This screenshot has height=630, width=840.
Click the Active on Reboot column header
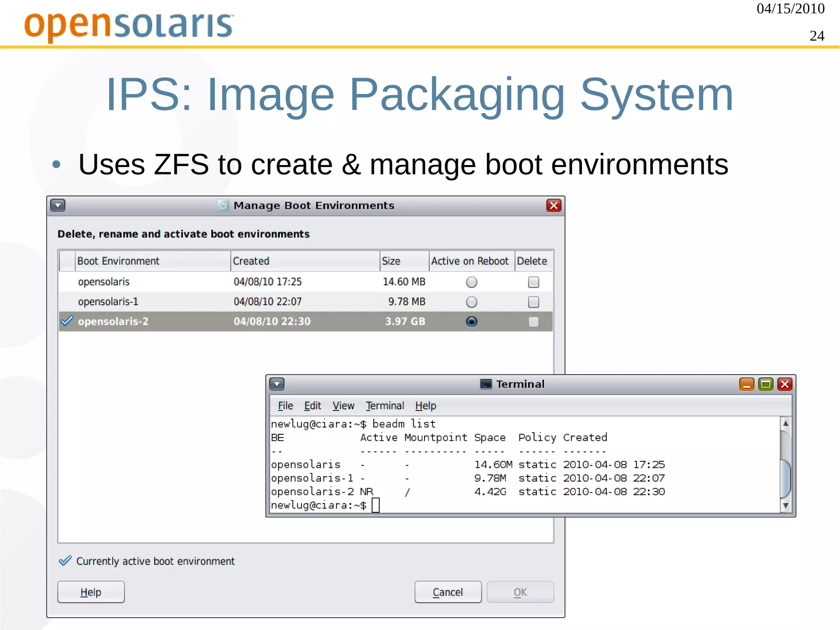472,261
